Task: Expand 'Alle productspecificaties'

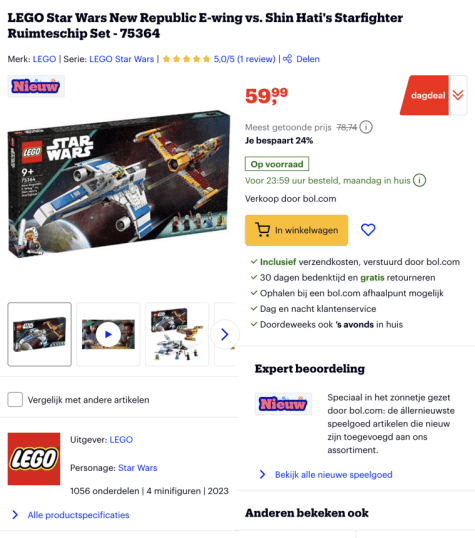Action: point(78,515)
